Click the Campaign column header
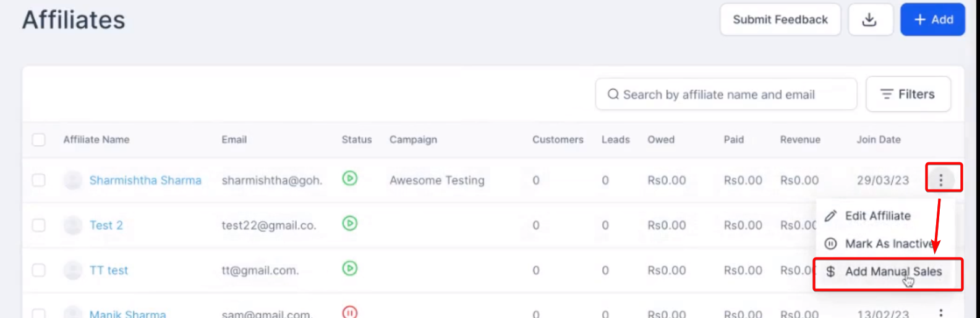 [x=413, y=140]
